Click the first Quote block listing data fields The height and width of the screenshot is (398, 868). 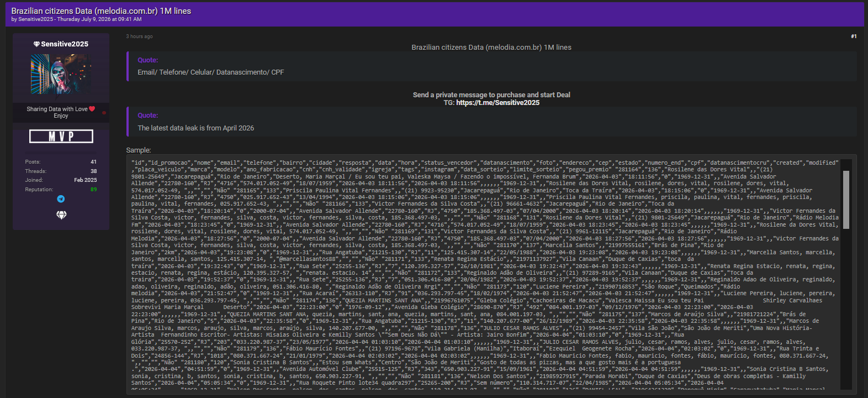(491, 66)
